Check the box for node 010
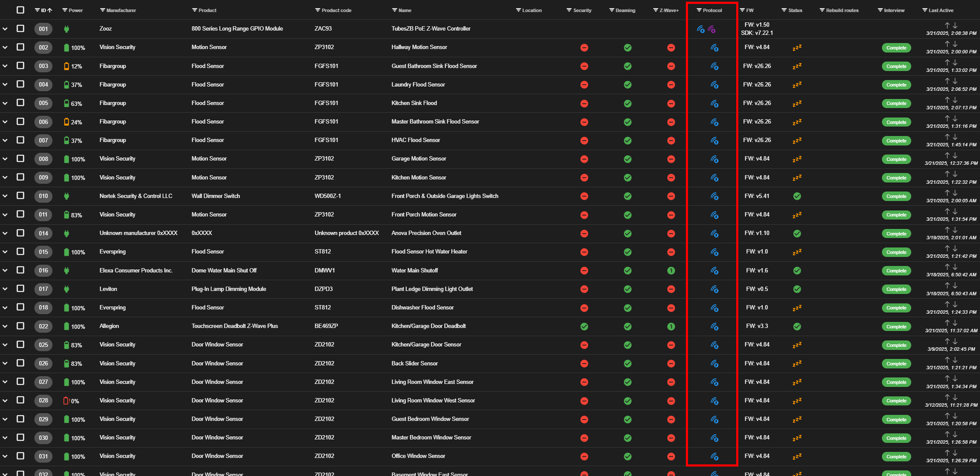Image resolution: width=980 pixels, height=476 pixels. pyautogui.click(x=20, y=195)
